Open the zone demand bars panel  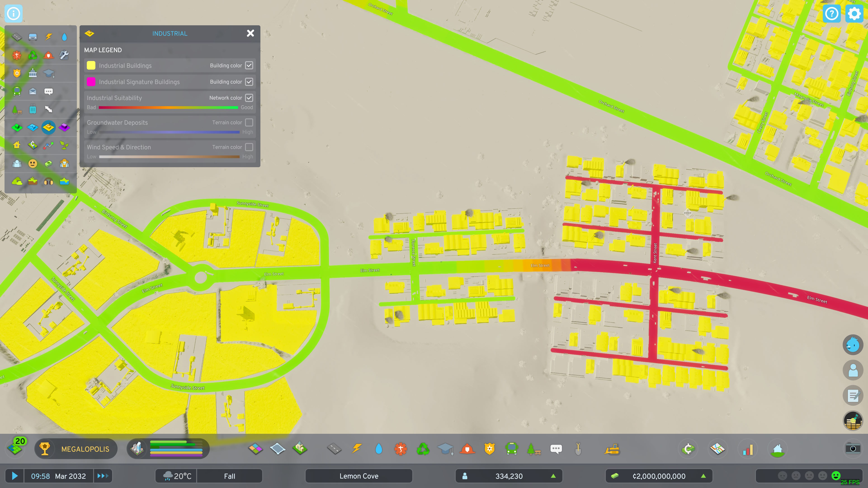click(x=168, y=449)
